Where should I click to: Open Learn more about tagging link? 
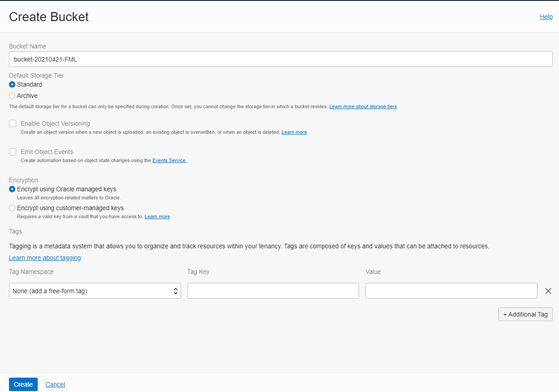[x=45, y=258]
